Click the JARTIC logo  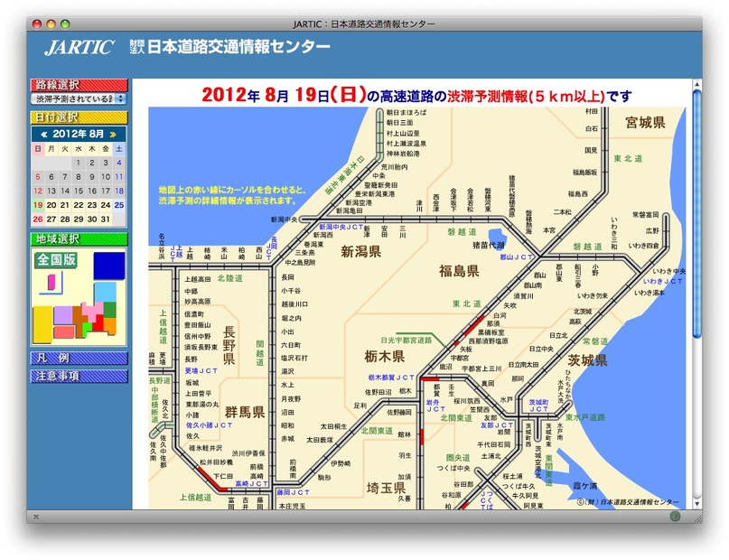[x=79, y=47]
